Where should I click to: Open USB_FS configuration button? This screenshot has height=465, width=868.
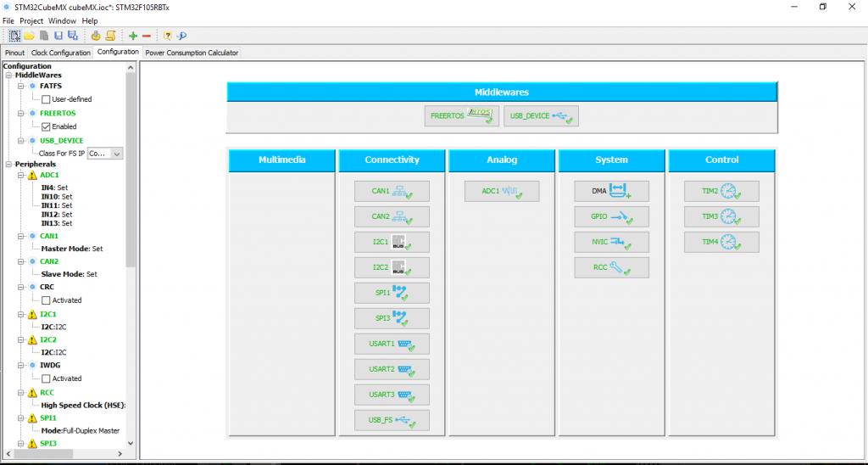pos(392,420)
